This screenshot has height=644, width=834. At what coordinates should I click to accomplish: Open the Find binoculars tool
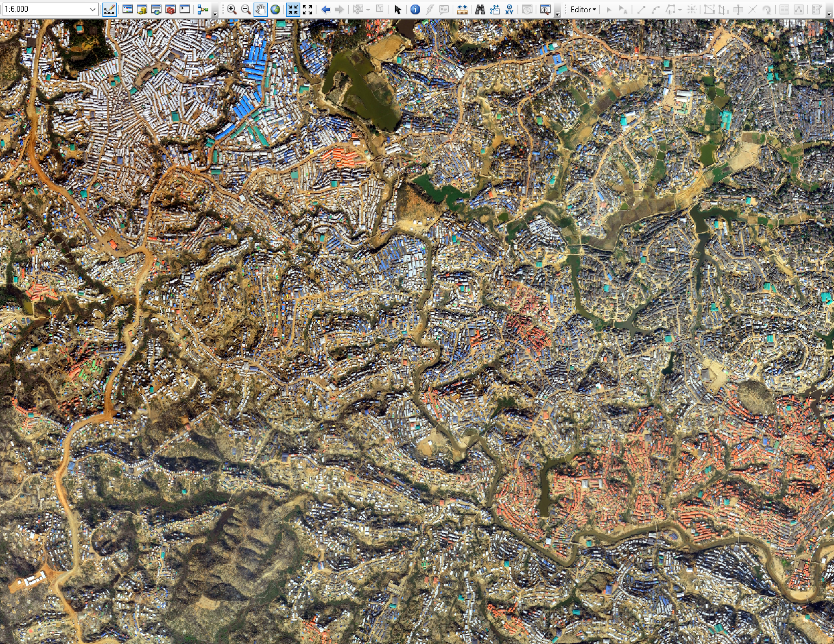point(480,10)
